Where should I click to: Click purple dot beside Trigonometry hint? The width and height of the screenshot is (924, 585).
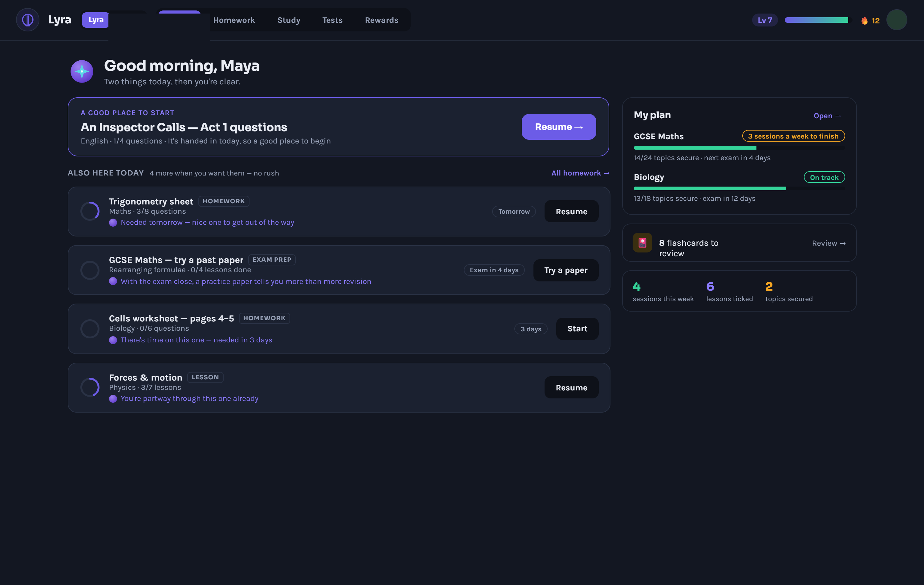pos(113,223)
